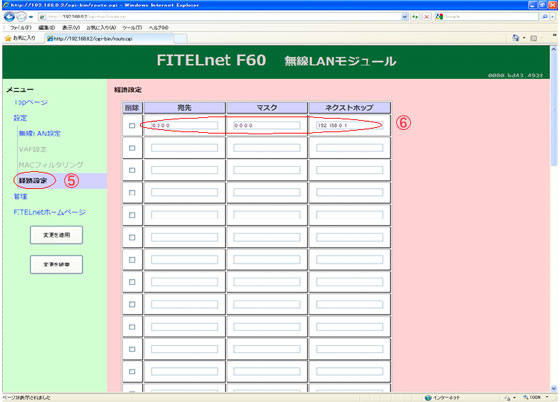The image size is (560, 402).
Task: Open the 管理 menu link
Action: pyautogui.click(x=20, y=196)
